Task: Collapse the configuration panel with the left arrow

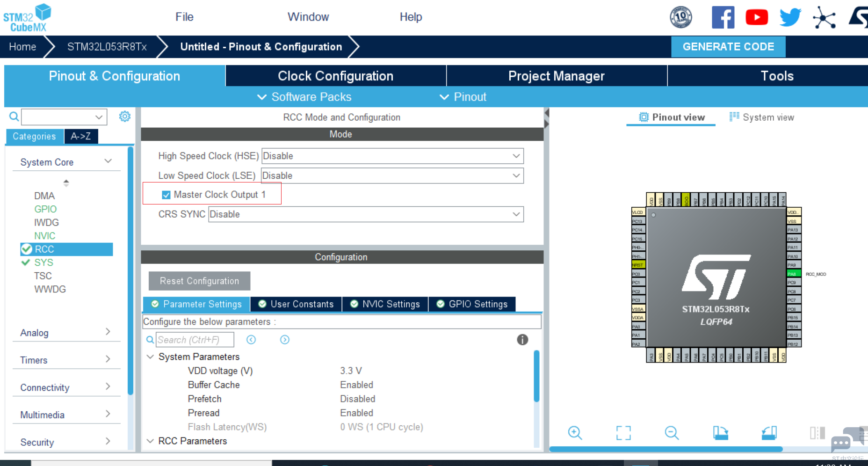Action: 547,113
